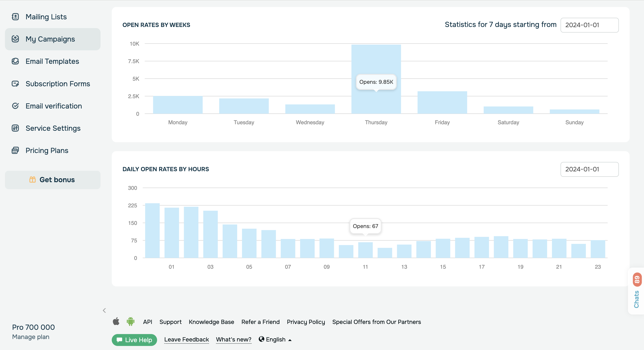Go to the Knowledge Base
644x350 pixels.
coord(211,322)
